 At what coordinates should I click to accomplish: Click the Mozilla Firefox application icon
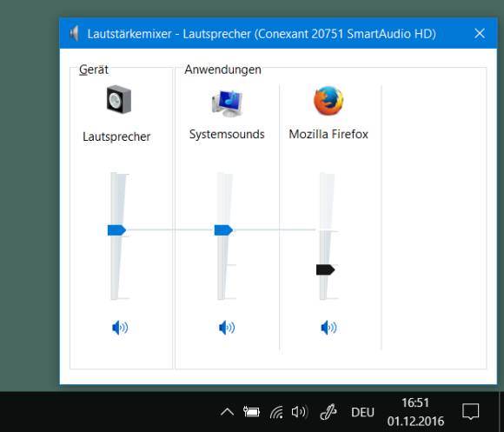(328, 101)
